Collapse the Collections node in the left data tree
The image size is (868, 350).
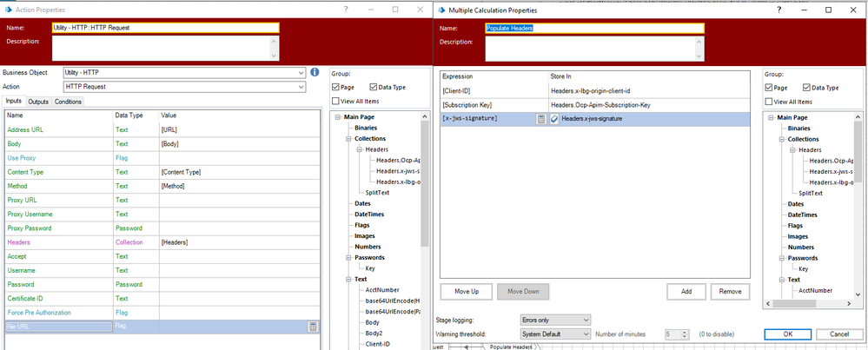(347, 138)
